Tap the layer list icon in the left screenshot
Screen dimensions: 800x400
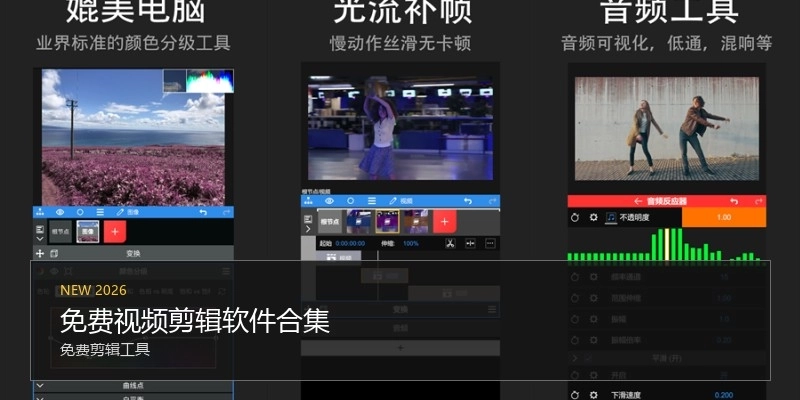pyautogui.click(x=40, y=229)
